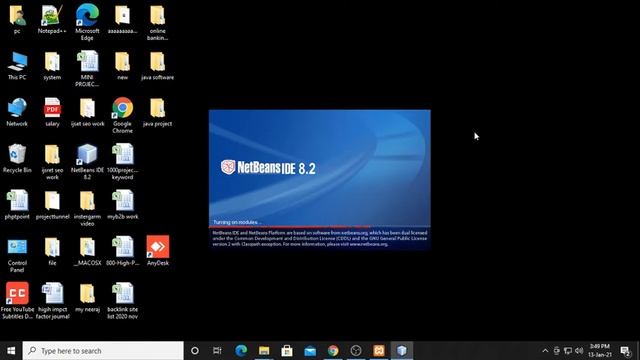Switch to Google Chrome on the taskbar
The width and height of the screenshot is (640, 360).
333,351
